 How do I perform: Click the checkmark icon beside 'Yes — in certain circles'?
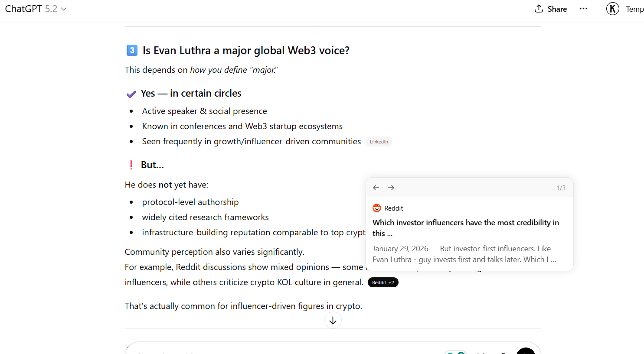[131, 93]
